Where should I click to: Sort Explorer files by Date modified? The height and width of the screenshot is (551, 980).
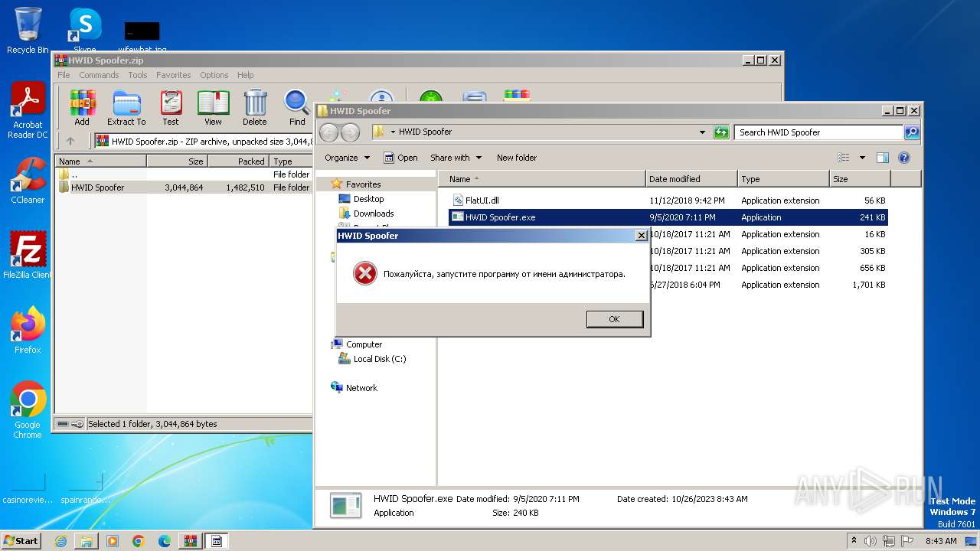691,179
